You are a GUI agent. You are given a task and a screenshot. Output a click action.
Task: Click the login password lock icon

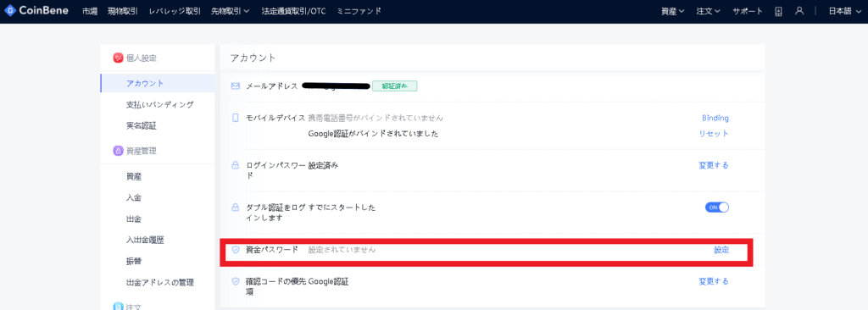(x=236, y=165)
